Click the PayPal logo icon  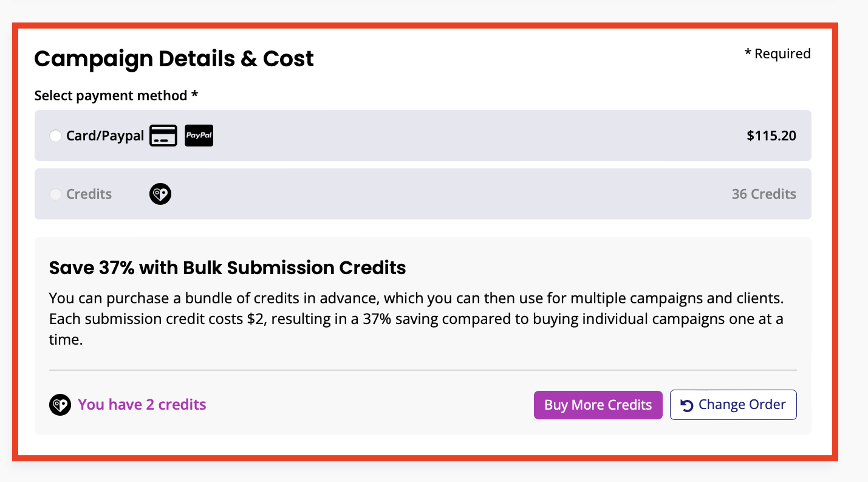point(199,136)
